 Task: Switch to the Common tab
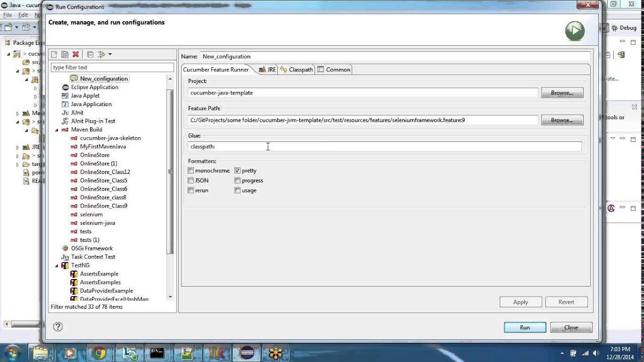click(x=334, y=70)
